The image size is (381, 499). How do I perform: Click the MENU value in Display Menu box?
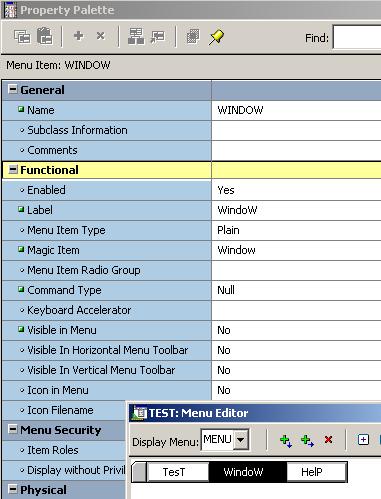pyautogui.click(x=217, y=439)
